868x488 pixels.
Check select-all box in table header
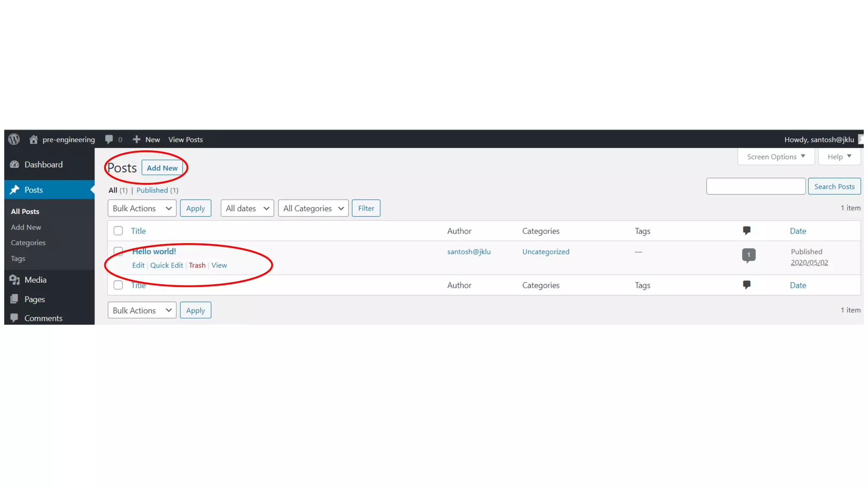(118, 231)
